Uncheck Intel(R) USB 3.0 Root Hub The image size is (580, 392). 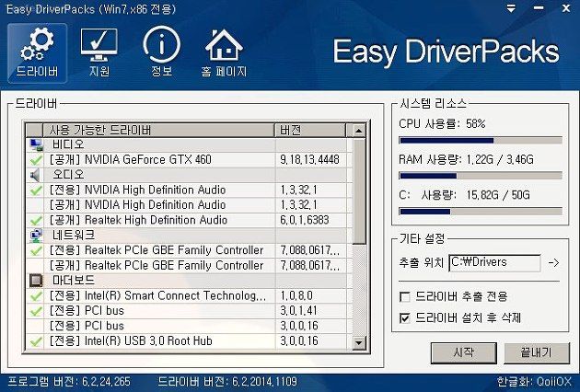pyautogui.click(x=36, y=341)
